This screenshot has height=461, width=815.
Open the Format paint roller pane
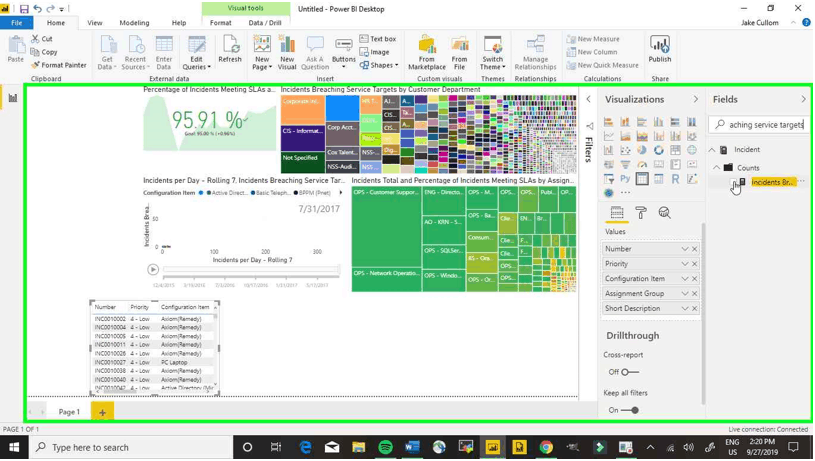click(x=641, y=213)
